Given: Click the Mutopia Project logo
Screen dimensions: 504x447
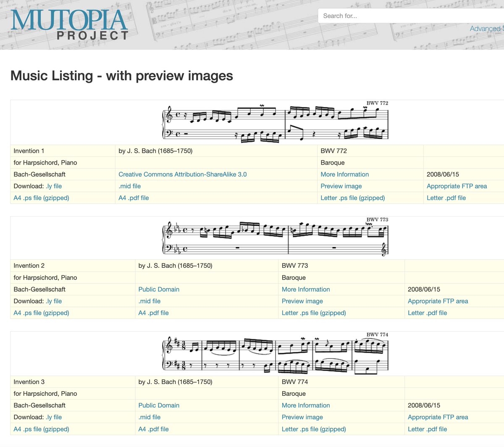Looking at the screenshot, I should (x=69, y=23).
